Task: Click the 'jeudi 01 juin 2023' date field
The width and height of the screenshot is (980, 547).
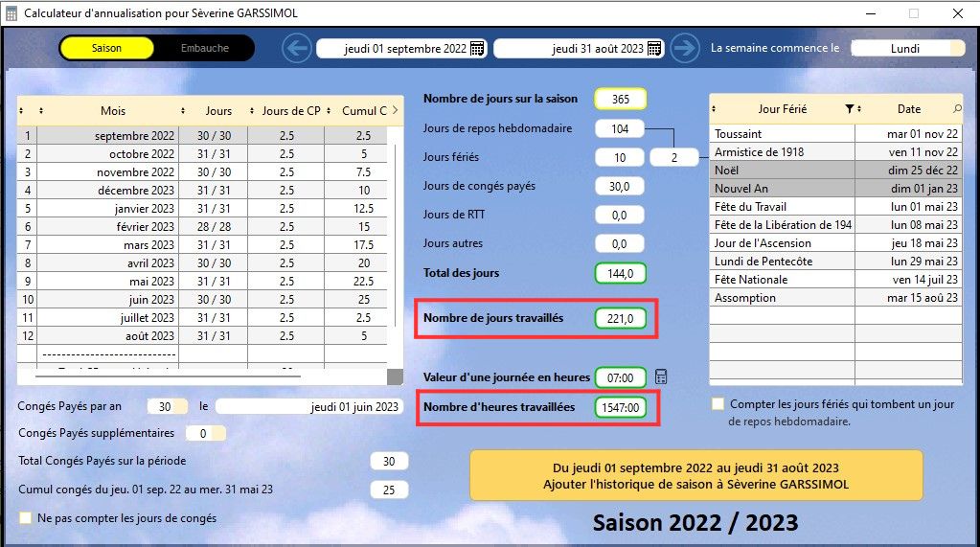Action: 310,406
